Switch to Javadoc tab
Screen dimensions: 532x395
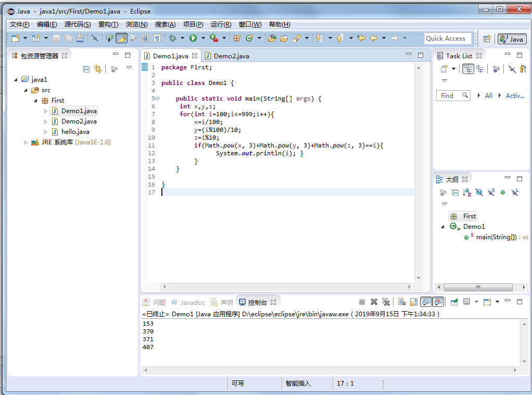[188, 302]
